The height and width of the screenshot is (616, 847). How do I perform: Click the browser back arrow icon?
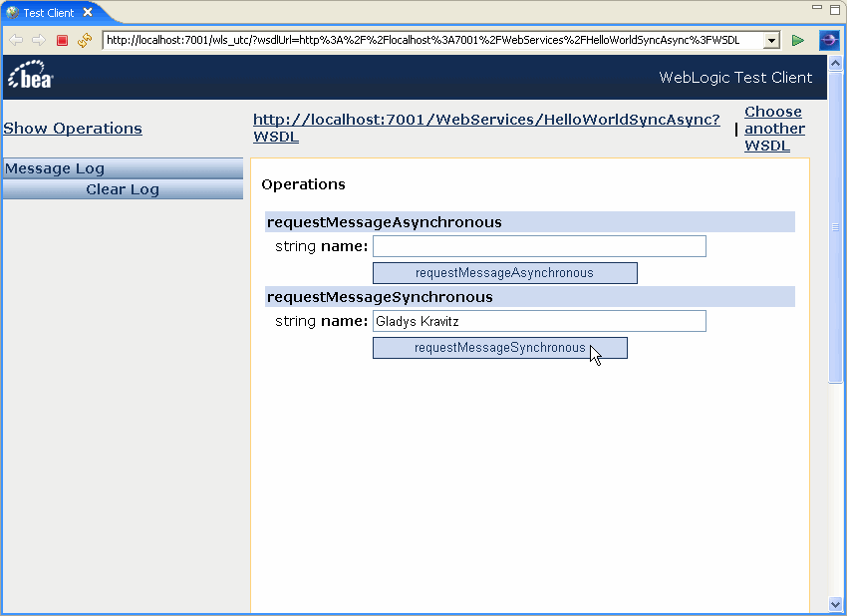coord(16,40)
